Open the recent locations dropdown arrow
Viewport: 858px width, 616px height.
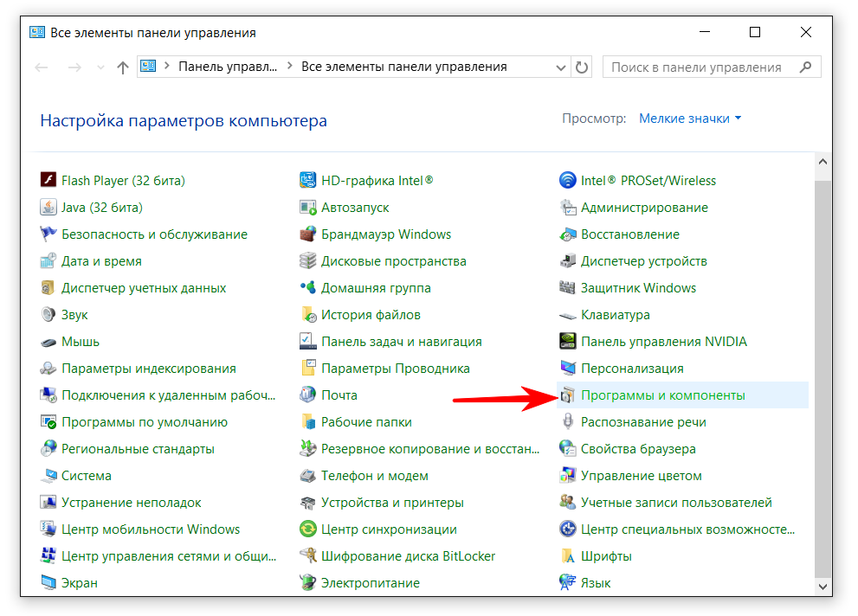(100, 67)
